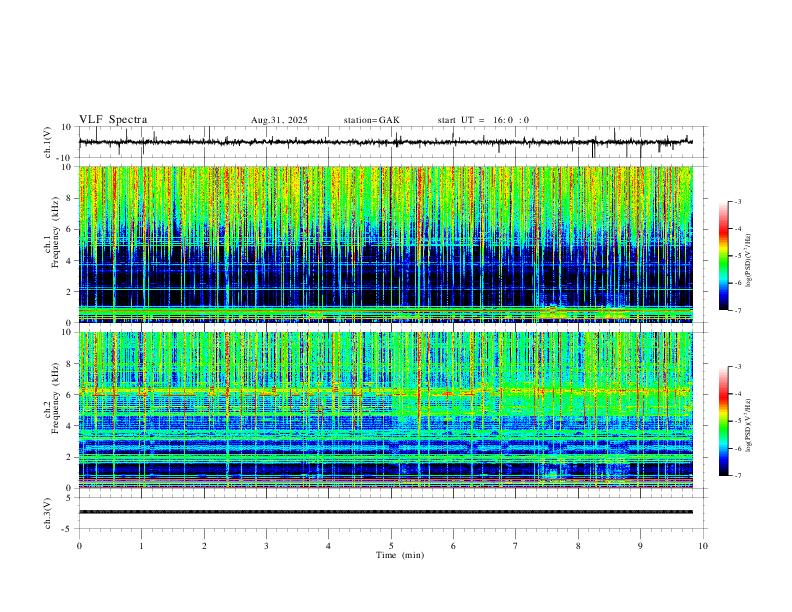Viewport: 792px width, 612px height.
Task: Click the time axis tick label '0'
Action: coord(79,546)
